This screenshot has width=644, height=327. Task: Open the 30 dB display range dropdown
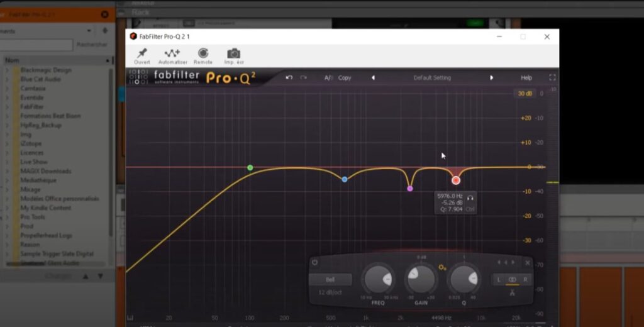click(525, 94)
